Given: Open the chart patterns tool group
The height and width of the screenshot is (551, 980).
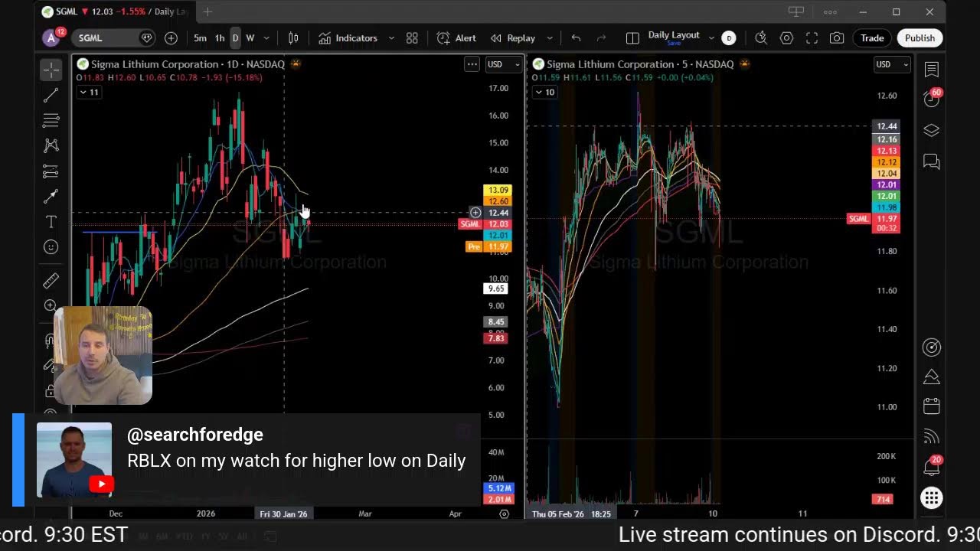Looking at the screenshot, I should (51, 145).
